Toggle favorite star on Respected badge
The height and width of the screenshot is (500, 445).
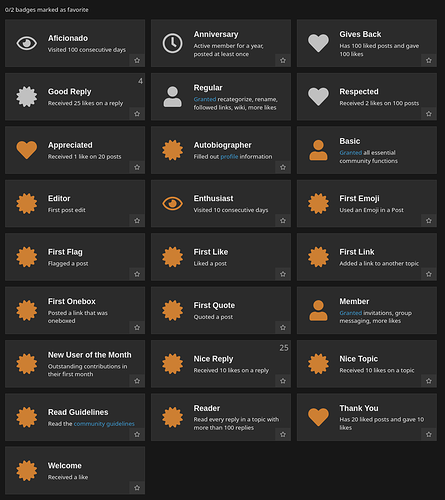click(x=429, y=114)
